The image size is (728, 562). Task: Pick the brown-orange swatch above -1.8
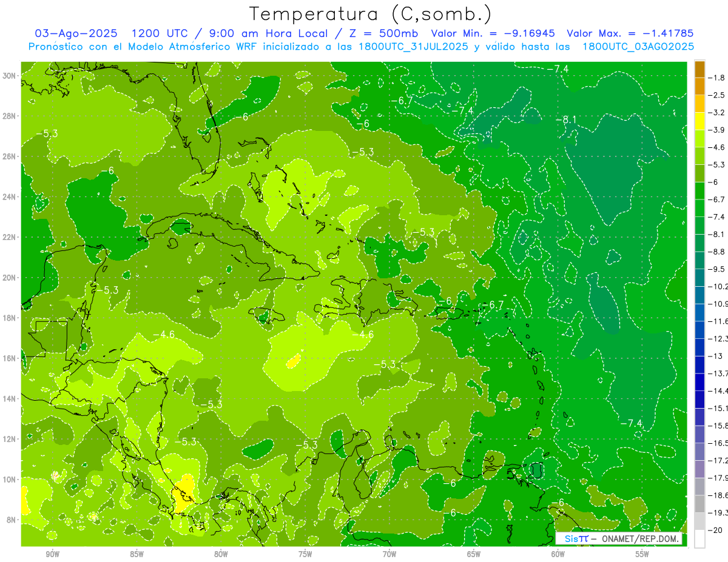[699, 69]
